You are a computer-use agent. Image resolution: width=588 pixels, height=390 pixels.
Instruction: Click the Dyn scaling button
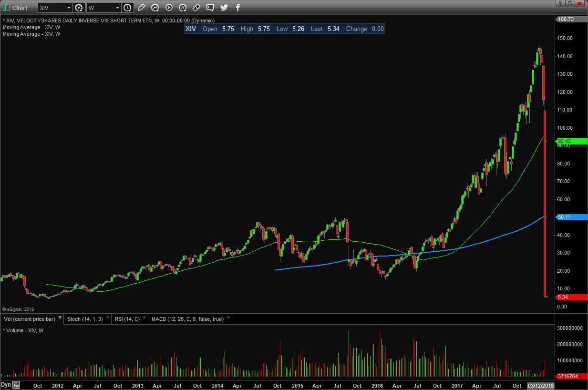point(6,385)
